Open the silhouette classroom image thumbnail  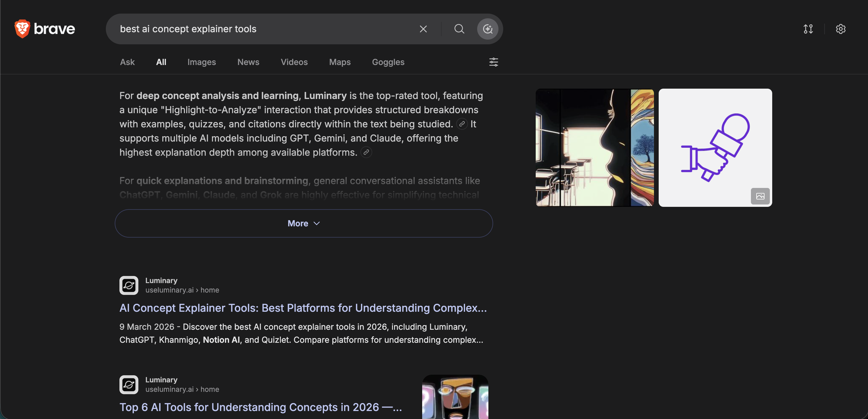click(595, 147)
